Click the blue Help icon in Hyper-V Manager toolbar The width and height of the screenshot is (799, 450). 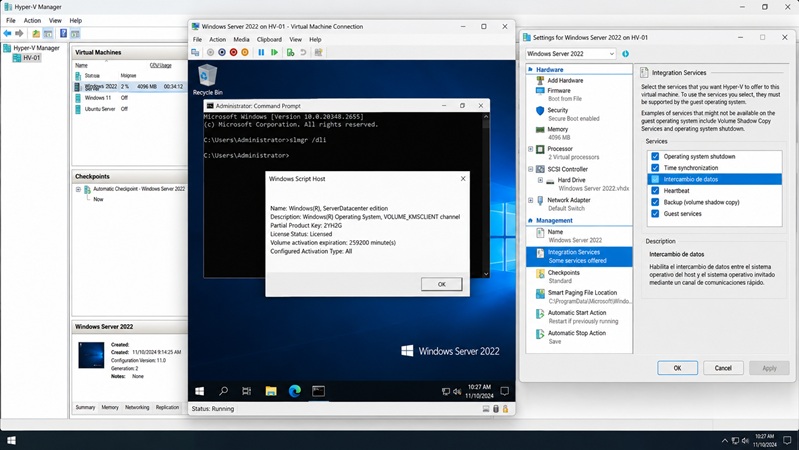63,34
